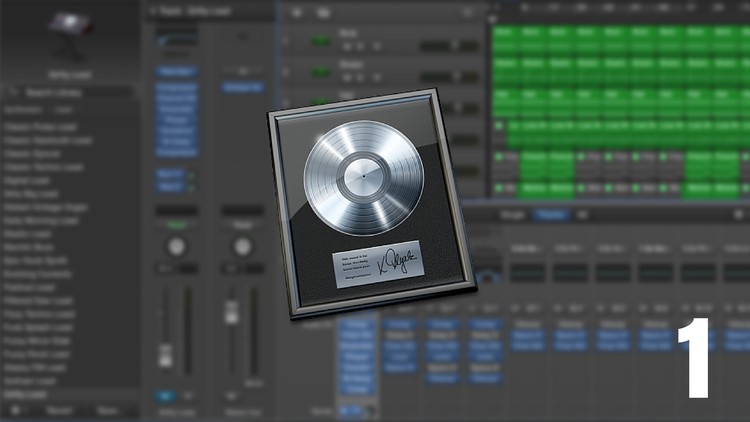The height and width of the screenshot is (422, 750).
Task: Click the playhead marker in the ruler
Action: point(492,19)
